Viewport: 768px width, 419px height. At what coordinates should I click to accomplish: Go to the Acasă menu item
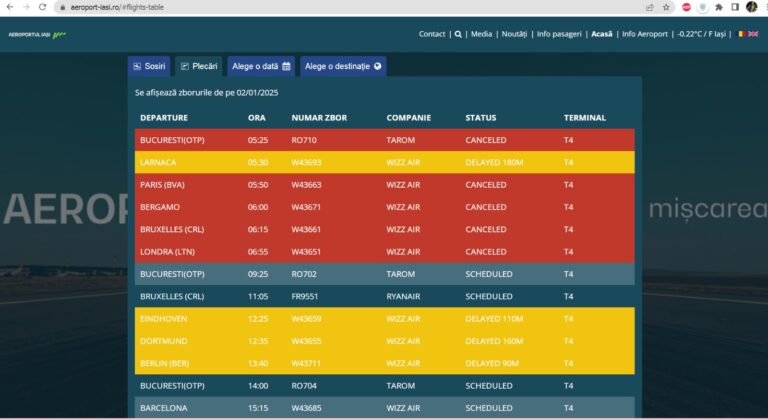click(x=601, y=34)
